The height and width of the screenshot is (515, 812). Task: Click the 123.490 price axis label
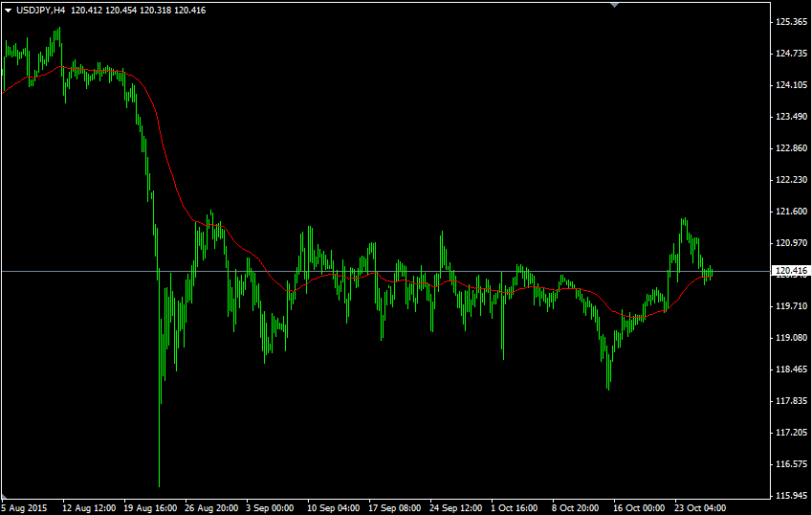(791, 117)
